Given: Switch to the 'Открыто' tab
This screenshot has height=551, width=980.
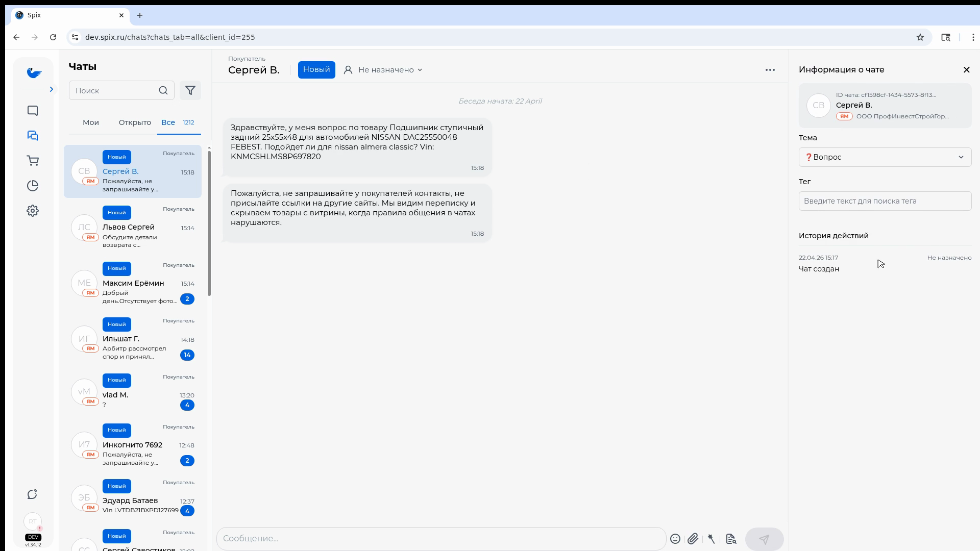Looking at the screenshot, I should (x=135, y=122).
